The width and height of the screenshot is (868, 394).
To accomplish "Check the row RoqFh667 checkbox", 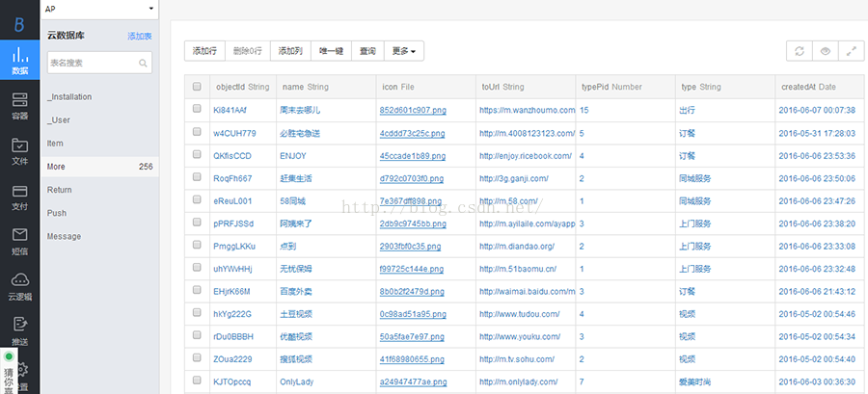I will coord(197,177).
